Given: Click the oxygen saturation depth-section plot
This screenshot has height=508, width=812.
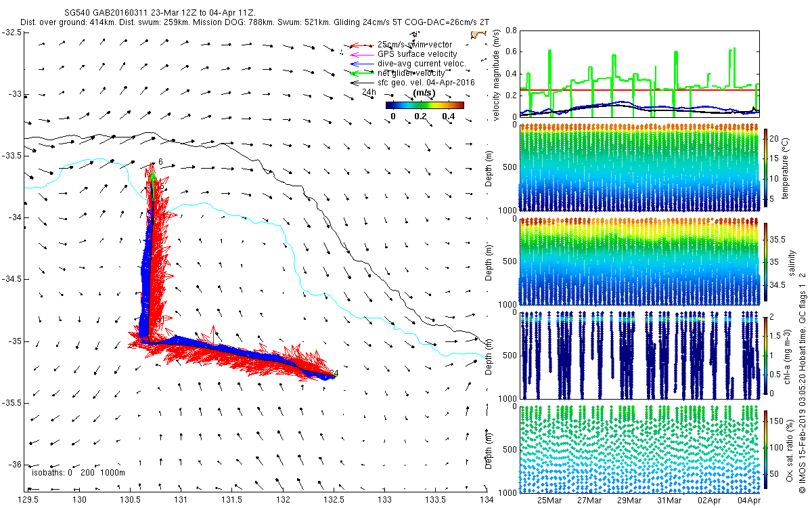Looking at the screenshot, I should coord(639,448).
